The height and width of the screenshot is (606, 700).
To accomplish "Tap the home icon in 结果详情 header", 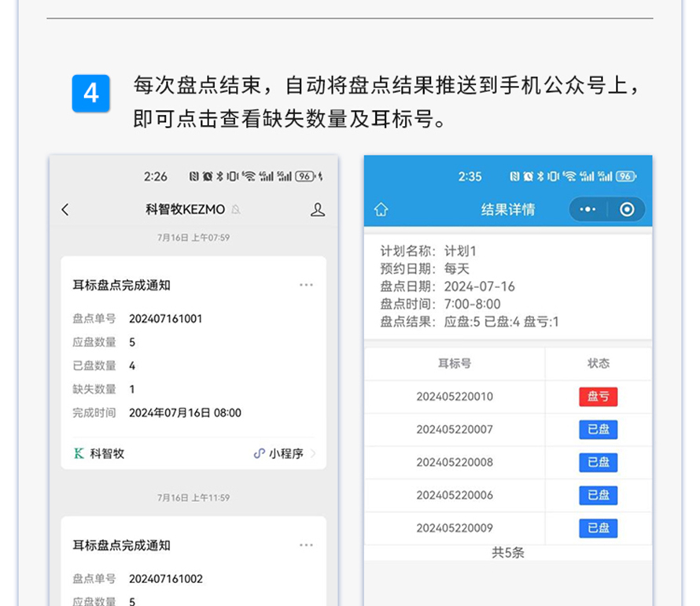I will (381, 209).
